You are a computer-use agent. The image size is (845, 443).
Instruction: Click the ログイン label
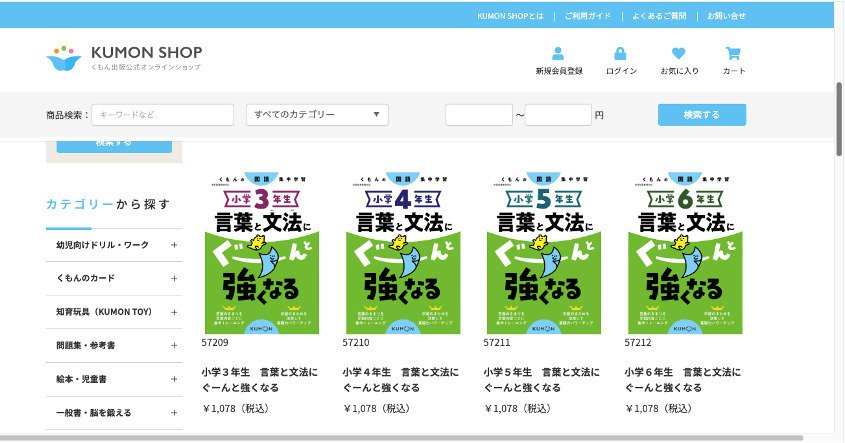pos(621,71)
